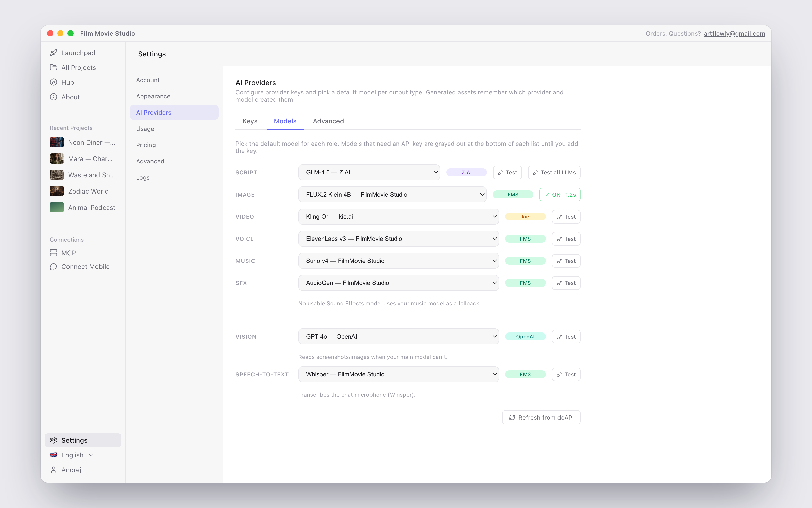Image resolution: width=812 pixels, height=508 pixels.
Task: Expand the Vision model dropdown GPT-4o
Action: (x=398, y=336)
